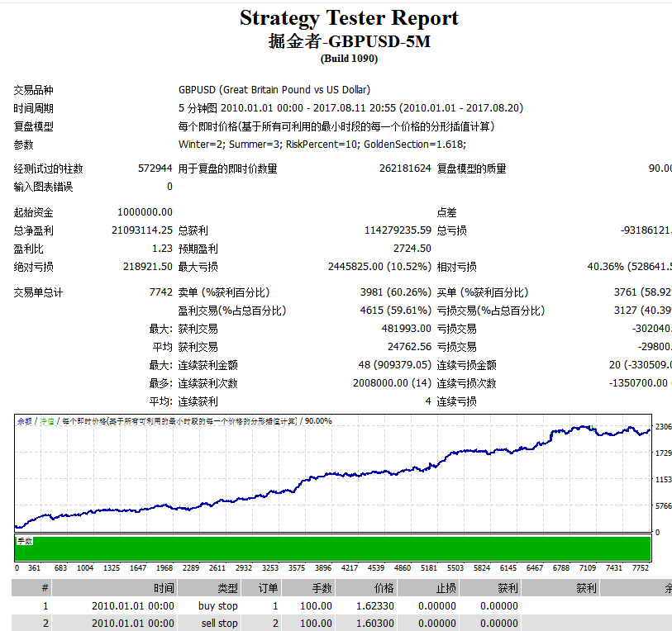The width and height of the screenshot is (672, 631).
Task: Select the buy stop row in the table
Action: [220, 605]
